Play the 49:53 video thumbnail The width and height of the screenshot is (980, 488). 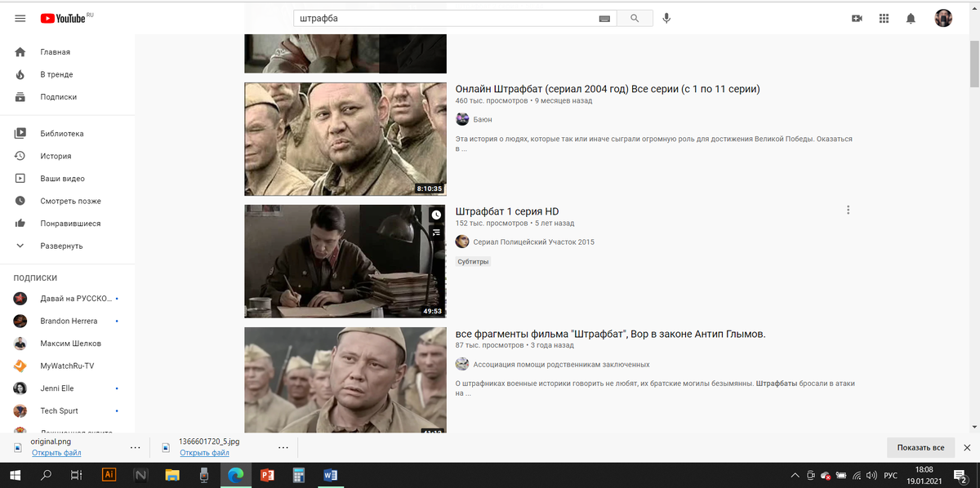[x=345, y=261]
